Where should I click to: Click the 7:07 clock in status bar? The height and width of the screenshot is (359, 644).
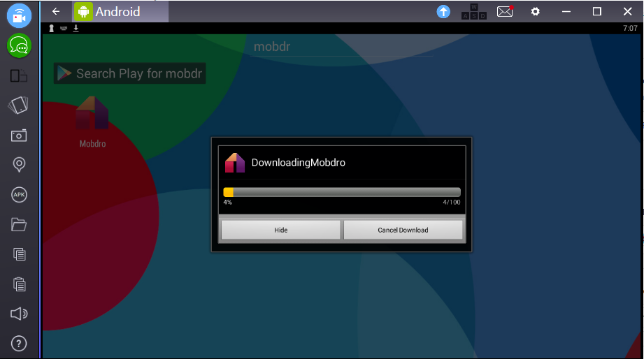tap(630, 28)
